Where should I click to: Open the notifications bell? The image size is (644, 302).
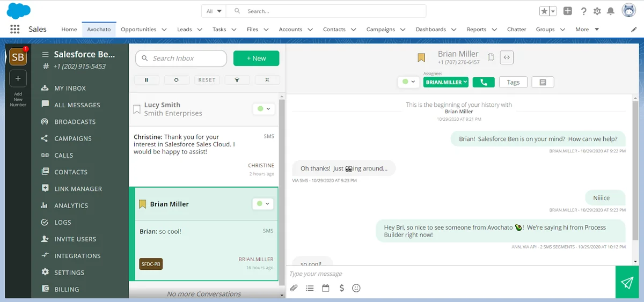coord(611,11)
